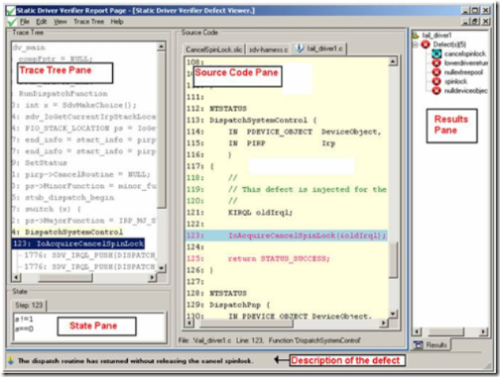Click Trace Tree horizontal scroll right arrow

[x=152, y=277]
